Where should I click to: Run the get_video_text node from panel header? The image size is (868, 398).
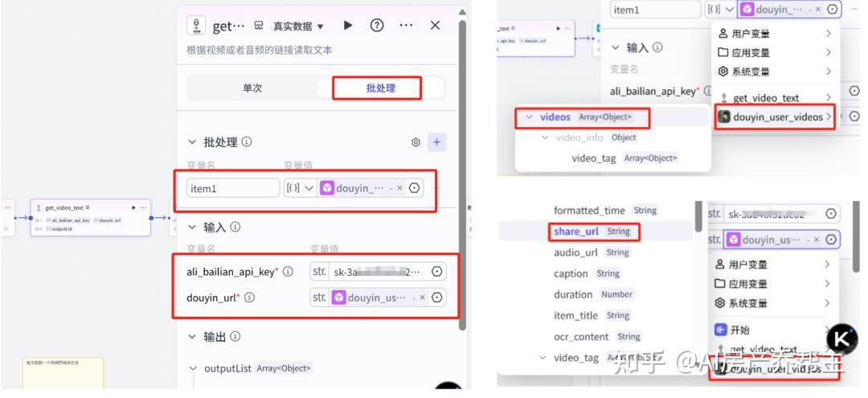[x=348, y=25]
